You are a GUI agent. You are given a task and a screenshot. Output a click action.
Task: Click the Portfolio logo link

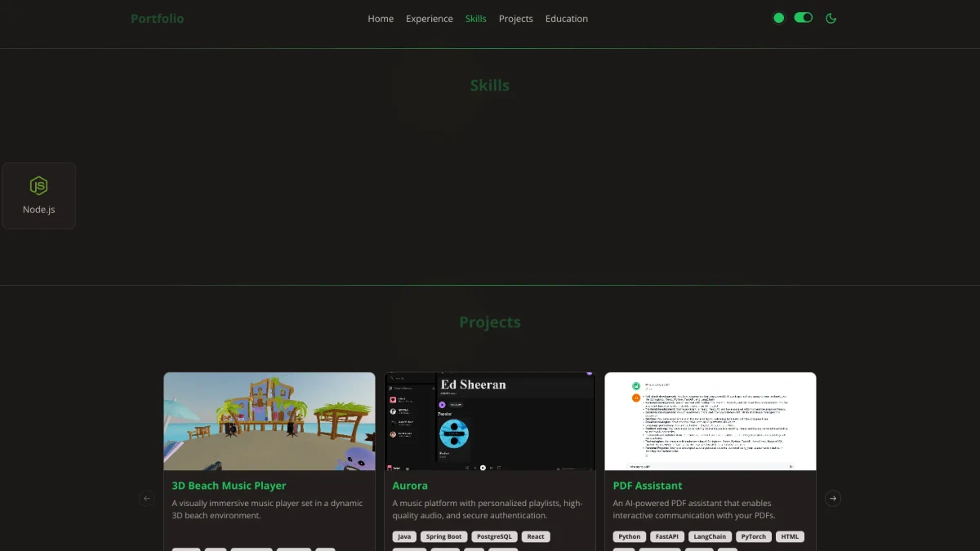(157, 18)
